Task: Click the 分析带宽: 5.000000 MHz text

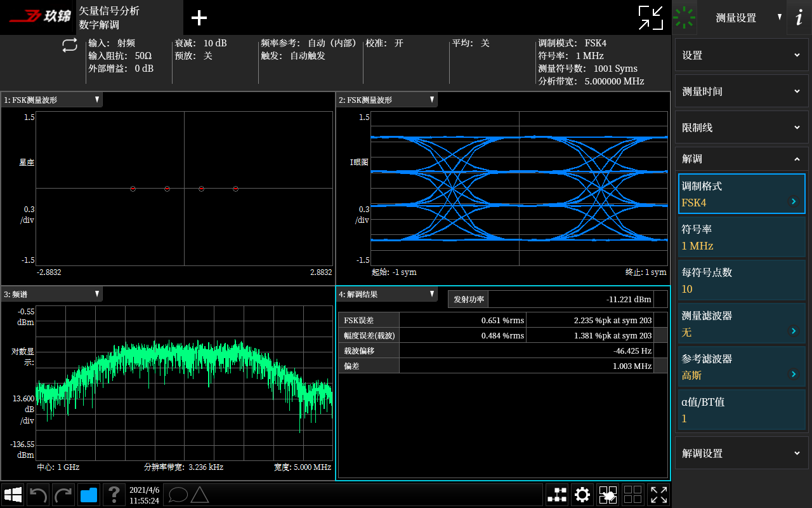Action: (x=591, y=81)
